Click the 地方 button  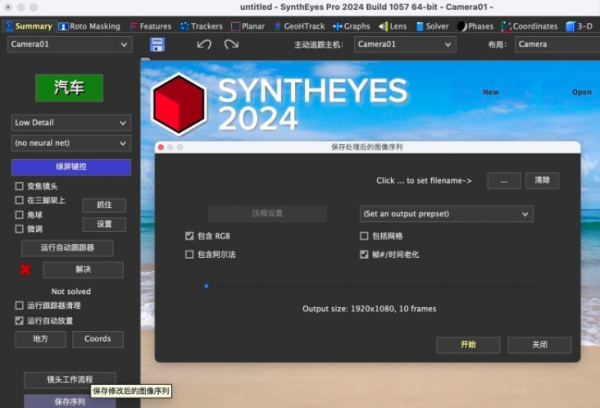pos(41,339)
